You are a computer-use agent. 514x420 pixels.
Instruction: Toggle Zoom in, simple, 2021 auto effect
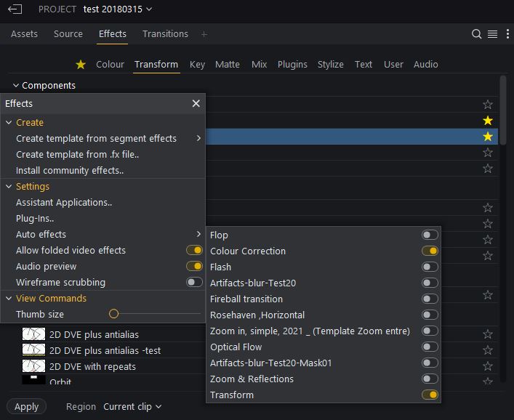click(x=430, y=331)
